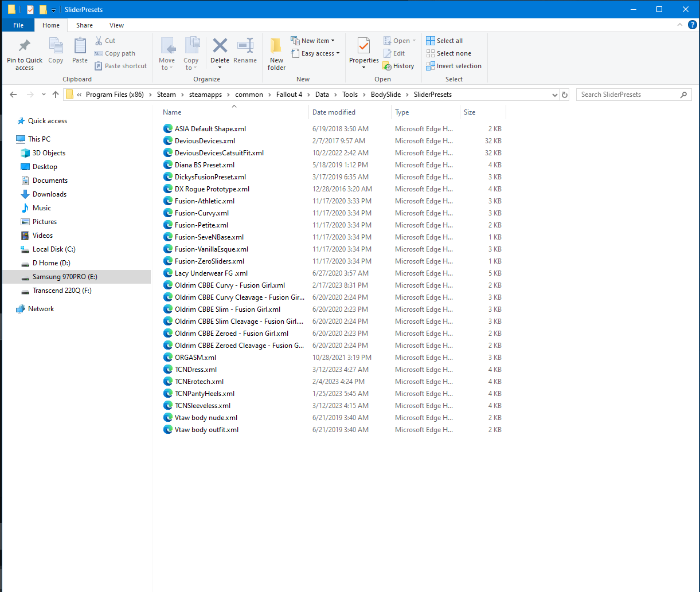This screenshot has height=592, width=700.
Task: Click the Select all button
Action: click(444, 41)
